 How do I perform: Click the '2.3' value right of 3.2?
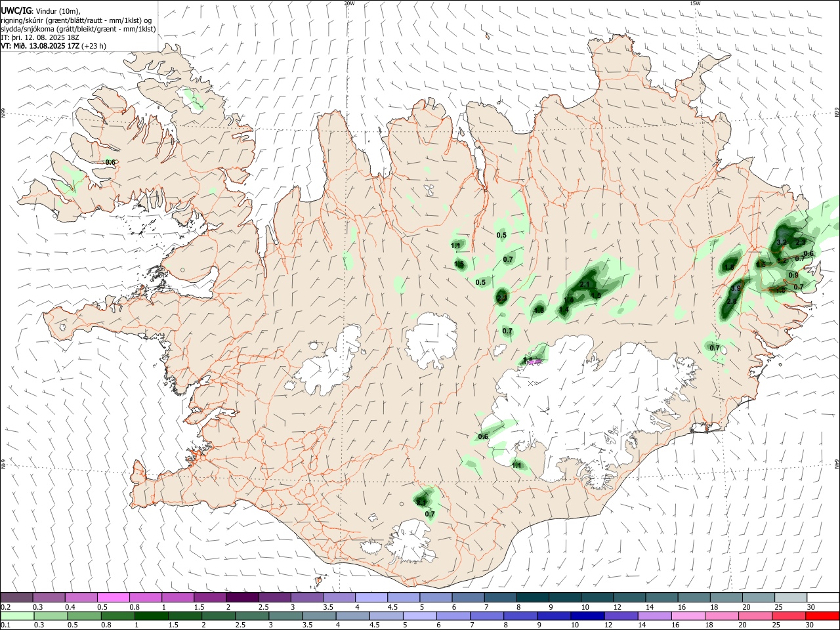coord(800,242)
